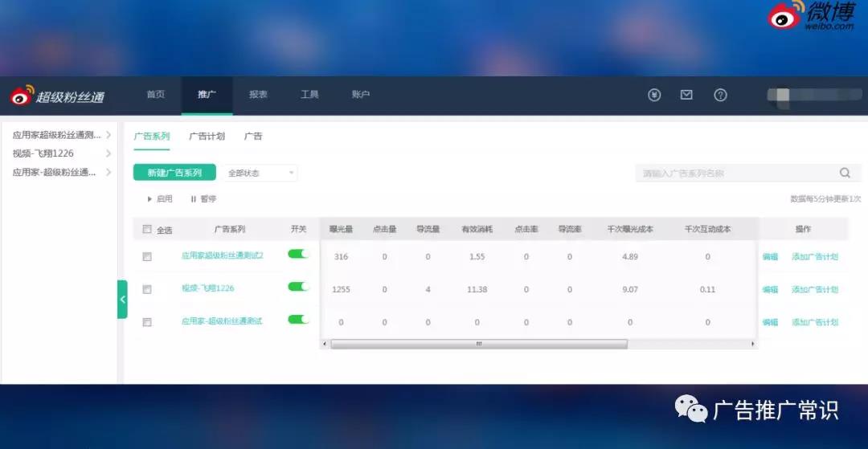Select sidebar item 视频-飞翔1226
The height and width of the screenshot is (449, 868).
coord(43,153)
